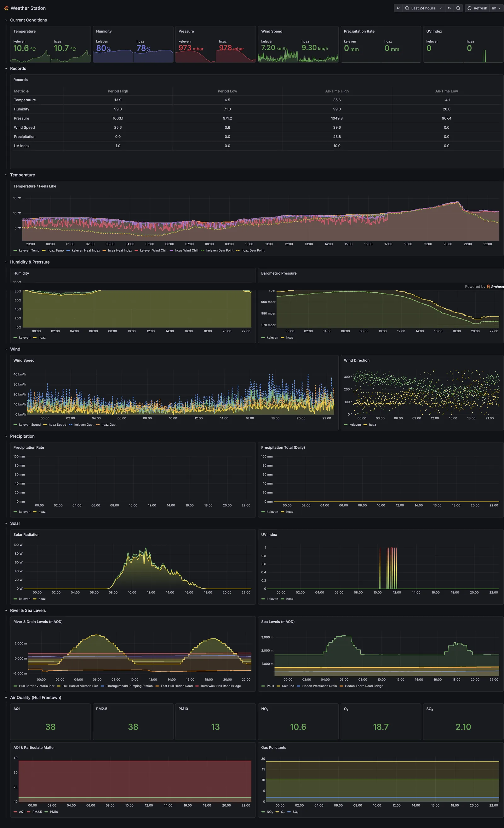Sort the table by the Metric column arrow
This screenshot has height=828, width=504.
[x=27, y=91]
